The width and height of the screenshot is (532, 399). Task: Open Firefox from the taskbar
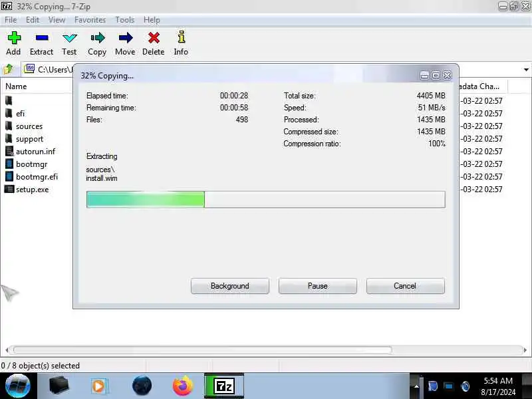pyautogui.click(x=182, y=386)
